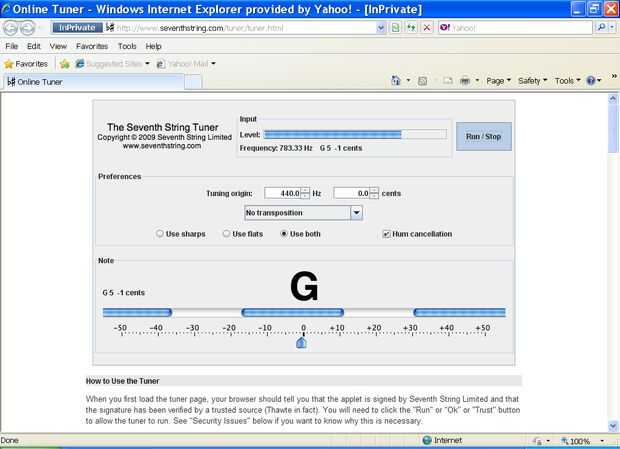This screenshot has width=620, height=449.
Task: Open the command bar Tools dropdown
Action: (x=567, y=81)
